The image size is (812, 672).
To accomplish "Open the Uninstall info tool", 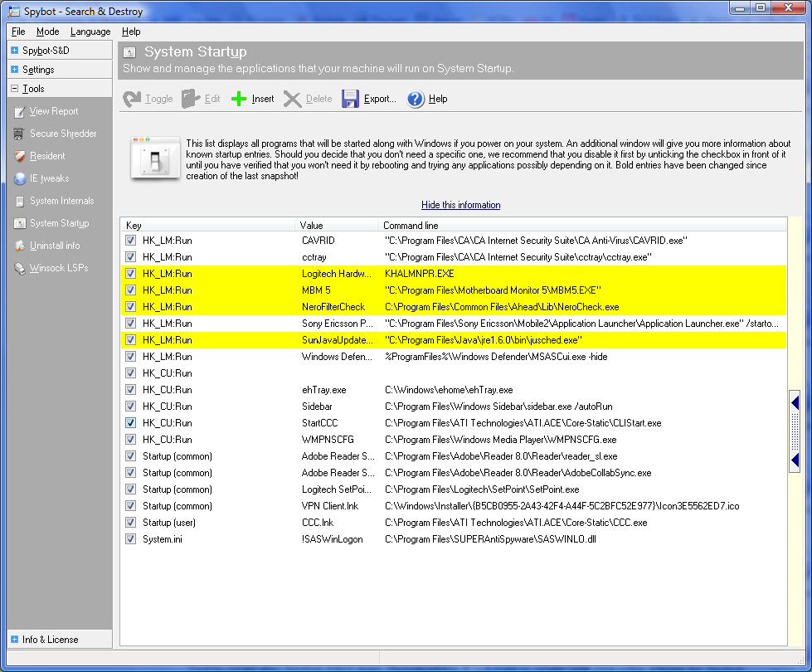I will (x=55, y=245).
